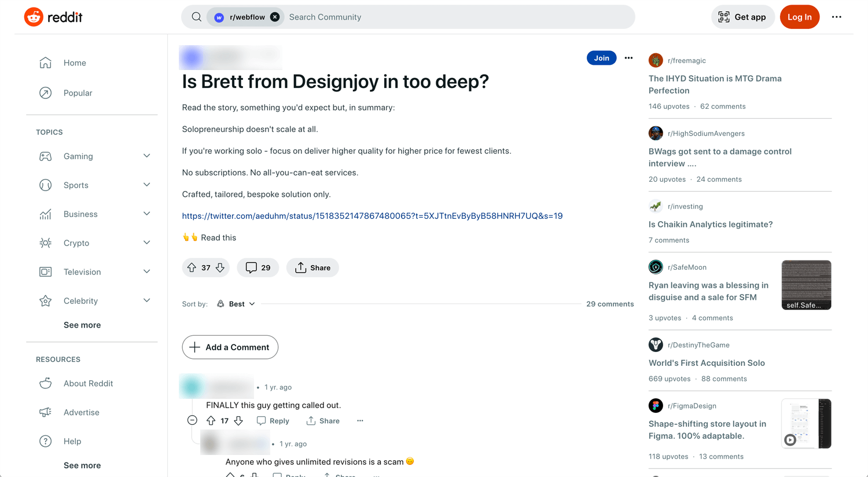
Task: Expand the Celebrity topic
Action: pyautogui.click(x=147, y=300)
